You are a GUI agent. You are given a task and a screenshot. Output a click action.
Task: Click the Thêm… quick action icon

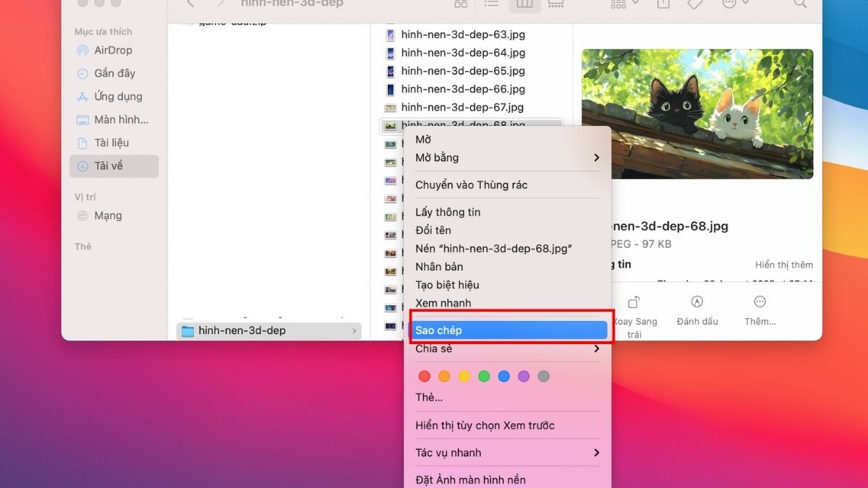[x=759, y=301]
